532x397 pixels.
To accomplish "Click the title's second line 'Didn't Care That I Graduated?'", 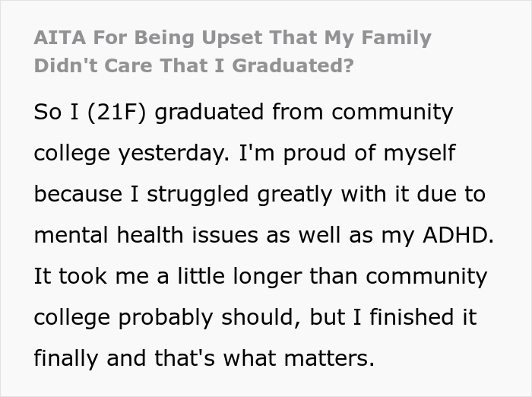I will pyautogui.click(x=194, y=65).
